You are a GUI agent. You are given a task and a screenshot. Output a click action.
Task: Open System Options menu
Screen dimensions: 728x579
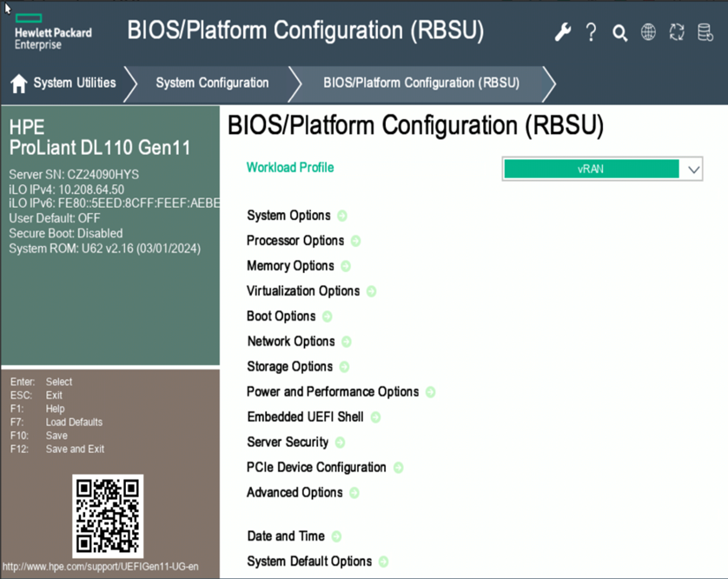coord(288,216)
